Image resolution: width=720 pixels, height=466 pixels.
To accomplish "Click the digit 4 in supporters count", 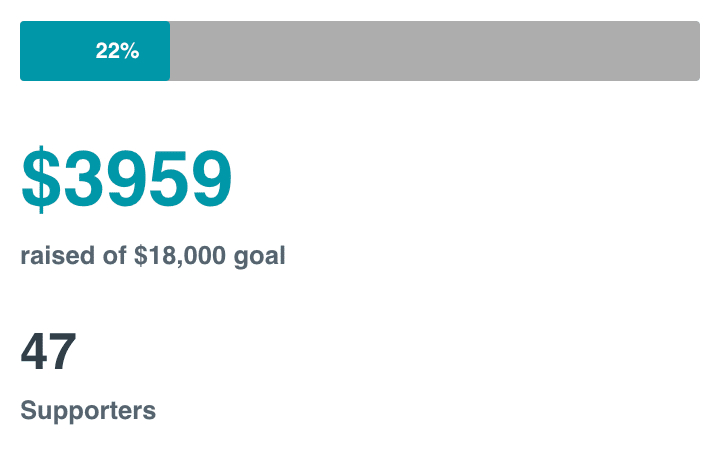I will (34, 351).
